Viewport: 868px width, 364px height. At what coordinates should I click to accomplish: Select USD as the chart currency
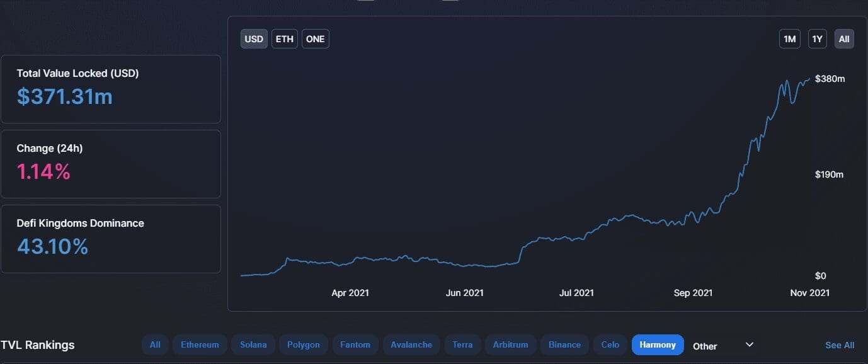tap(254, 38)
